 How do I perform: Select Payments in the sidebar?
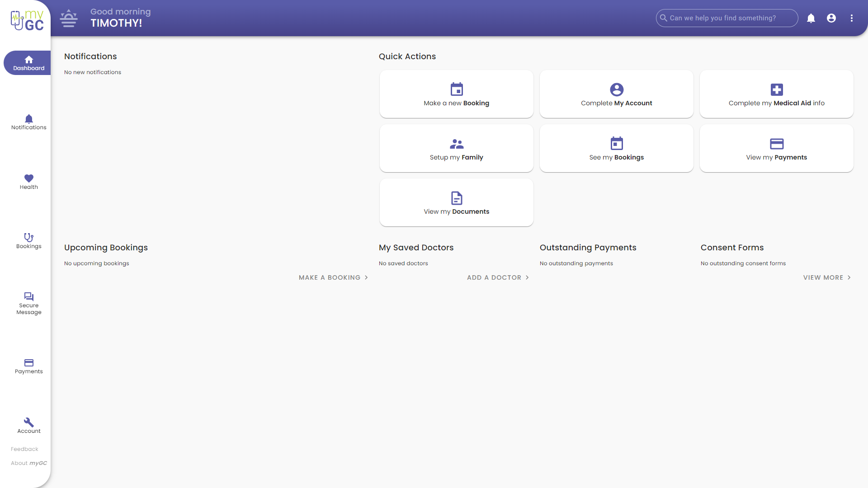pyautogui.click(x=28, y=366)
